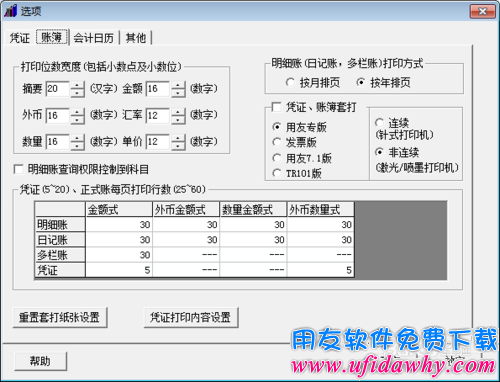Click 明细账 数量金额式 cell value 30

click(253, 225)
